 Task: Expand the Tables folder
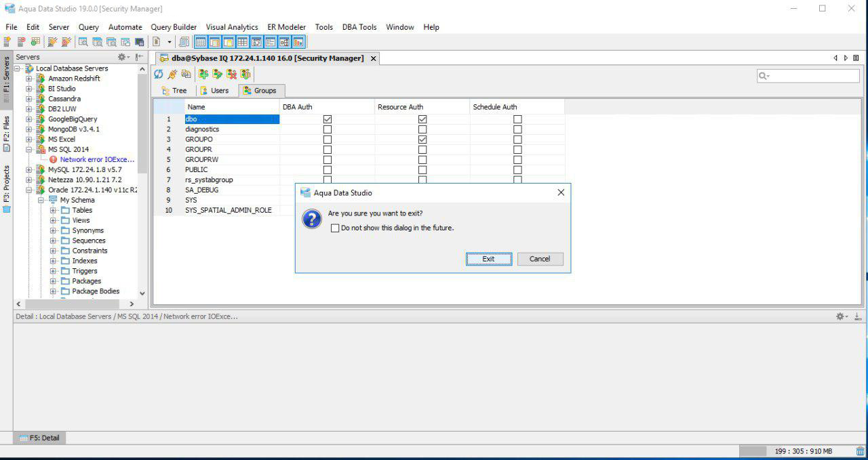54,211
